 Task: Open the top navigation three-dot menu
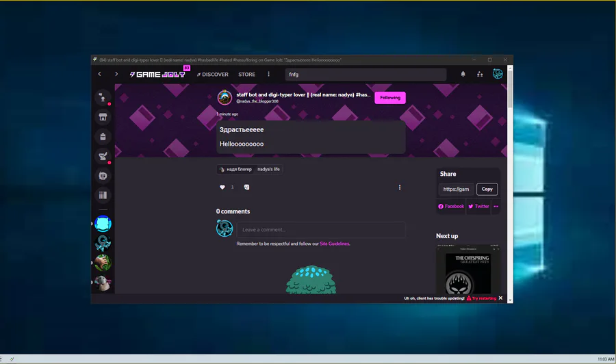tap(269, 74)
